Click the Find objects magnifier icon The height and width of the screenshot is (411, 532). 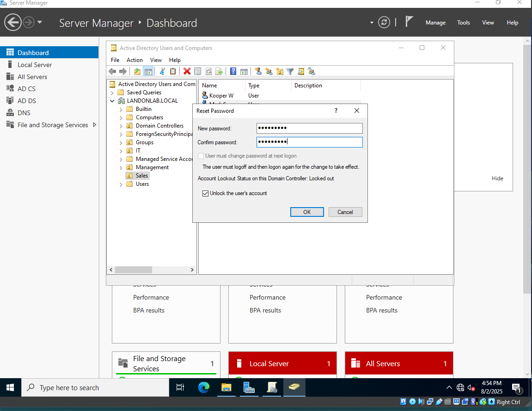pos(300,71)
